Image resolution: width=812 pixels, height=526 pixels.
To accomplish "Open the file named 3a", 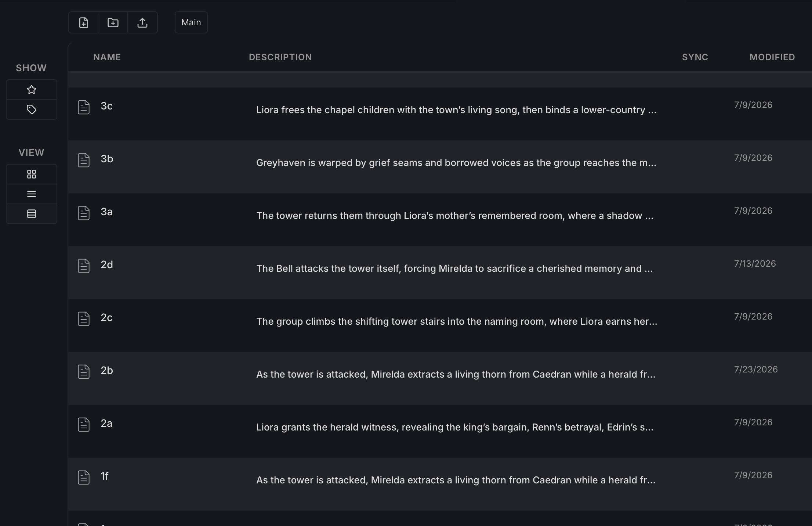I will coord(106,212).
